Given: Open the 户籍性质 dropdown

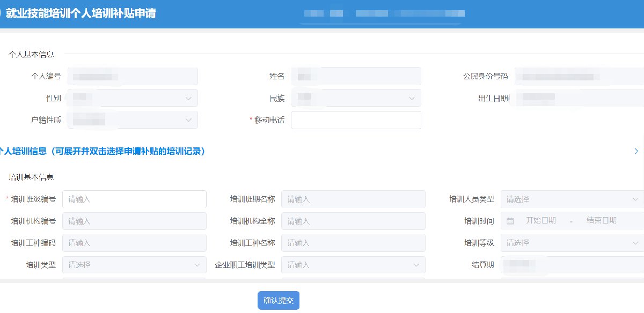Looking at the screenshot, I should (134, 120).
